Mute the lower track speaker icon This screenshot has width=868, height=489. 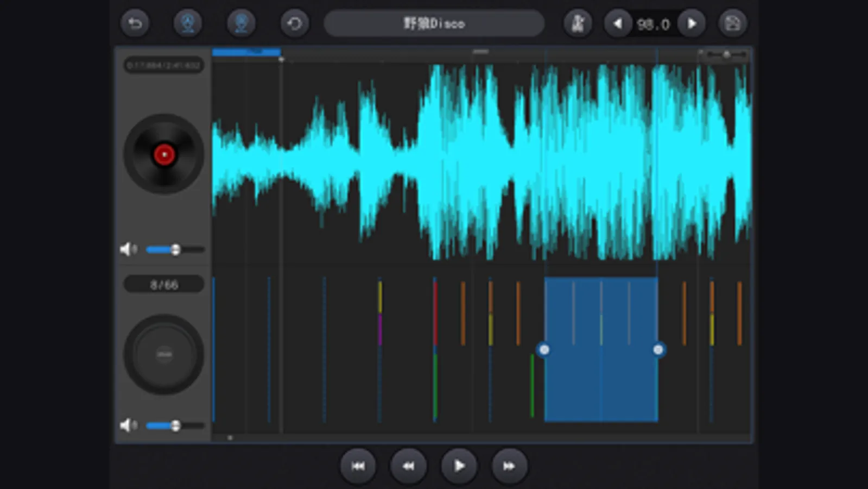tap(128, 425)
